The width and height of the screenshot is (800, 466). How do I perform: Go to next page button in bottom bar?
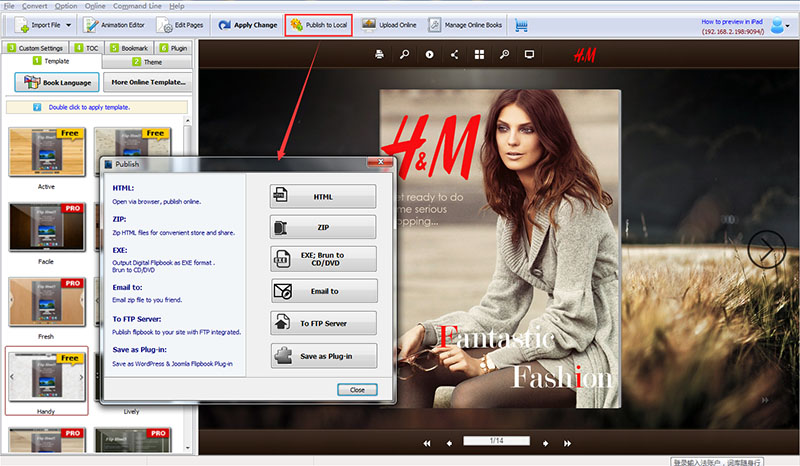pyautogui.click(x=545, y=443)
